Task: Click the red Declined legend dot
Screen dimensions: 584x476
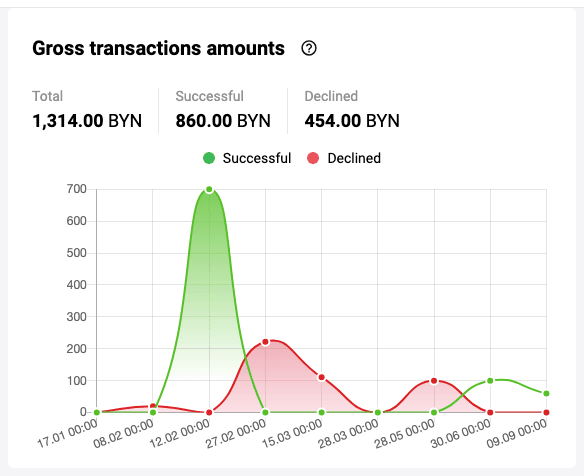Action: (x=313, y=158)
